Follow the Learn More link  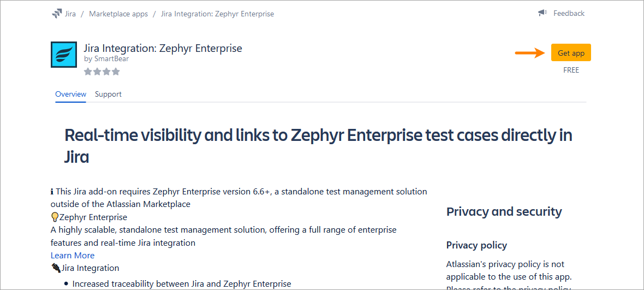pyautogui.click(x=73, y=256)
